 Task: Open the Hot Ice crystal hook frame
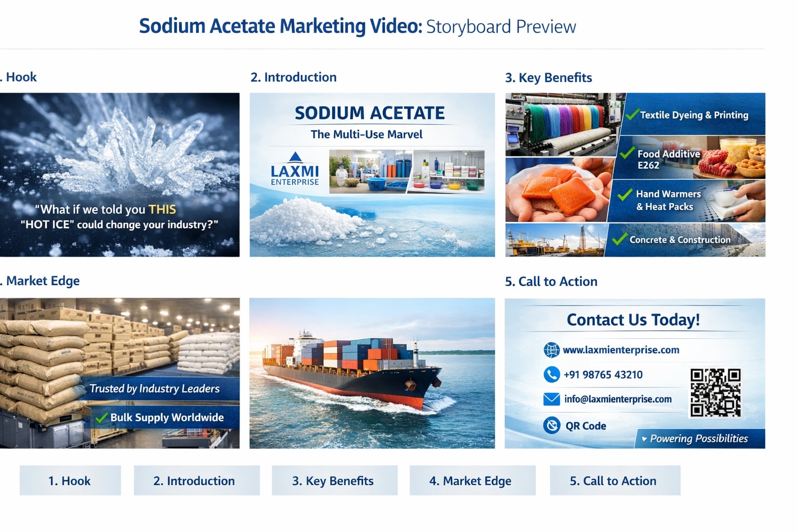pos(119,175)
